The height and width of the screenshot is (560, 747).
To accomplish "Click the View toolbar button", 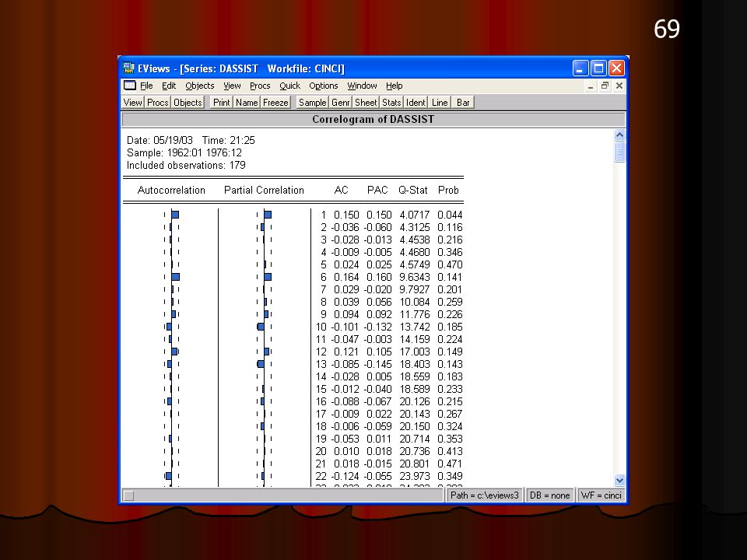I will [133, 103].
